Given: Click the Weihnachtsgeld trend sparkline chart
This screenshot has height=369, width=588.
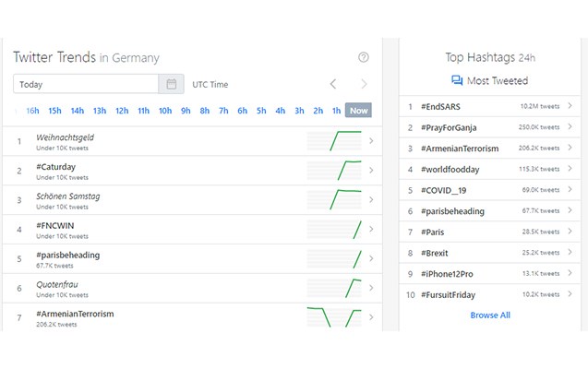Looking at the screenshot, I should [334, 141].
